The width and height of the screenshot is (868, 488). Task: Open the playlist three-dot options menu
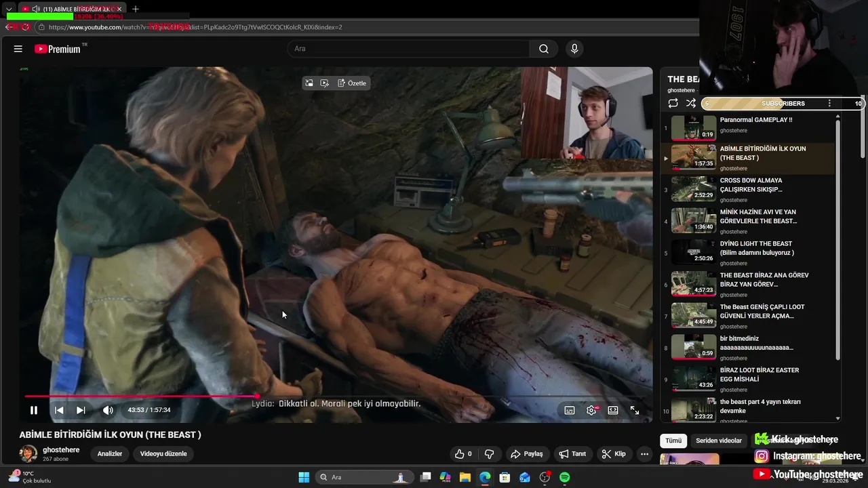829,103
